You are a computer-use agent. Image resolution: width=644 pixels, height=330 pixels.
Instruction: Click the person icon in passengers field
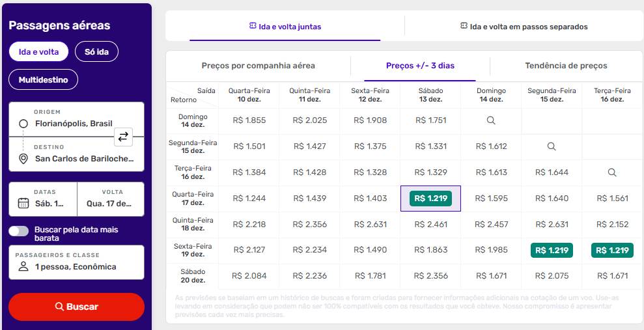coord(23,267)
